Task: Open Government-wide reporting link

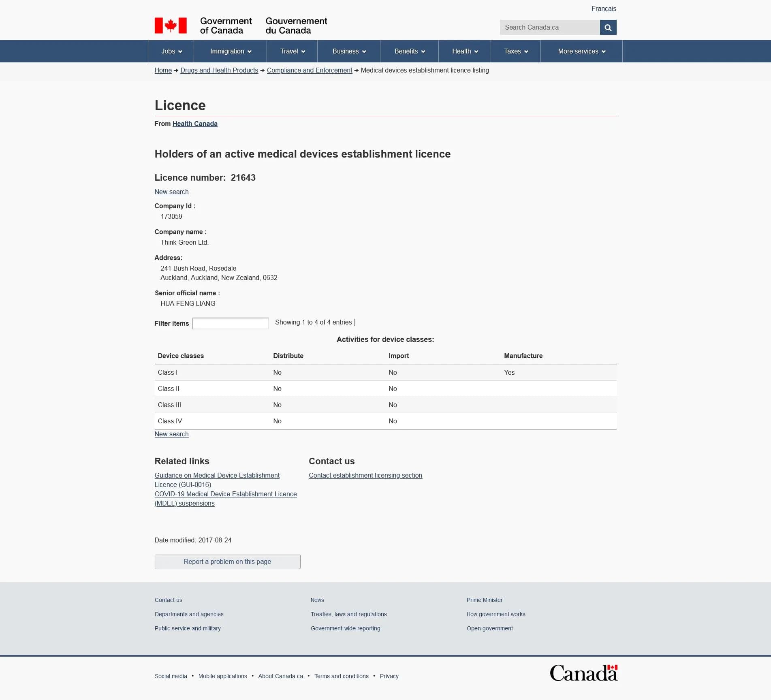Action: coord(346,629)
